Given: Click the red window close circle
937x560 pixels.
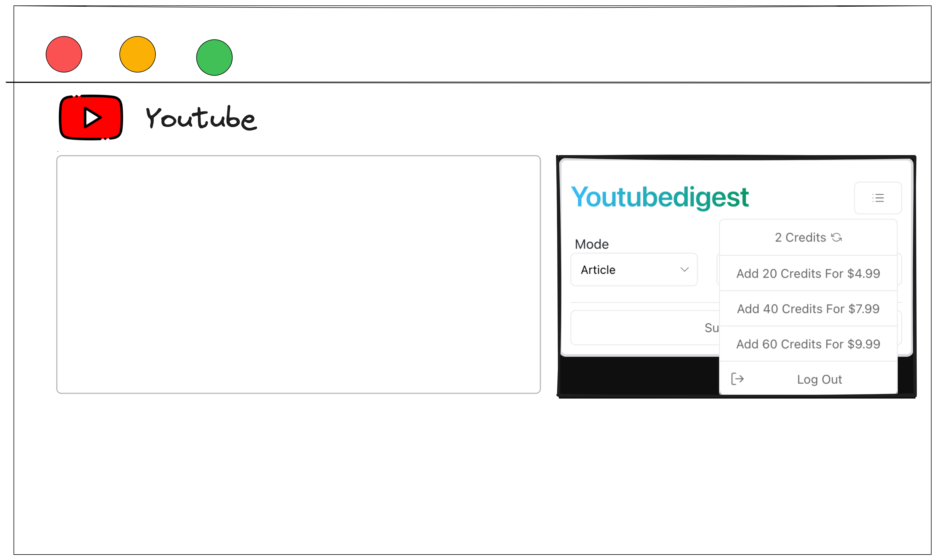Looking at the screenshot, I should tap(64, 54).
